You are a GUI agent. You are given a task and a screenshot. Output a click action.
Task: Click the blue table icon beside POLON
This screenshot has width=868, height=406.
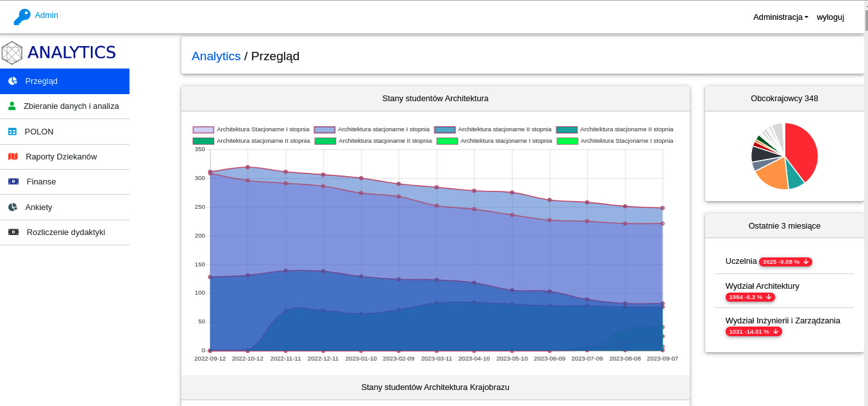[x=12, y=131]
